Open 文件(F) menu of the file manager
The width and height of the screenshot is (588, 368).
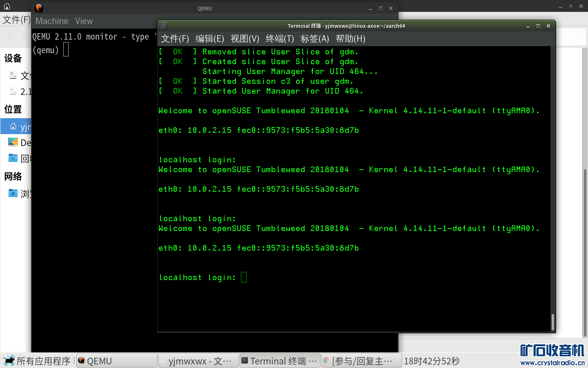coord(16,20)
